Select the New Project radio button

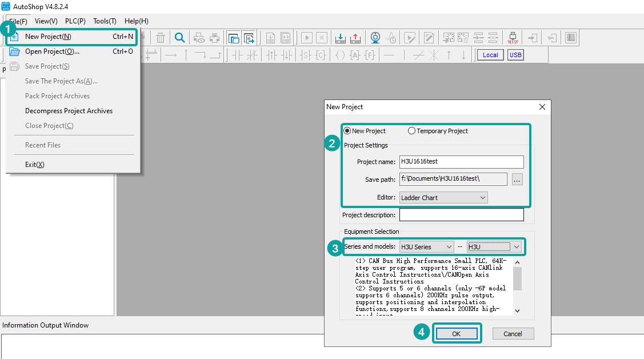tap(347, 130)
